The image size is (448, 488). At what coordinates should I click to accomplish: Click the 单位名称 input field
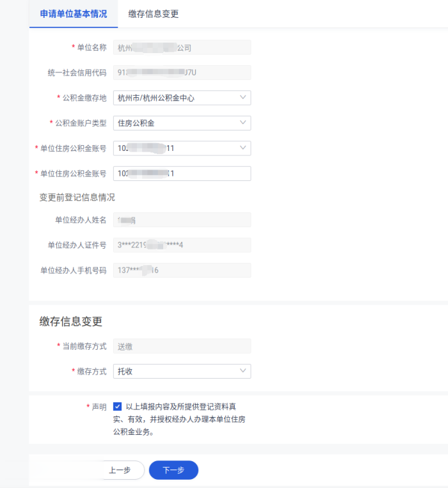point(182,47)
